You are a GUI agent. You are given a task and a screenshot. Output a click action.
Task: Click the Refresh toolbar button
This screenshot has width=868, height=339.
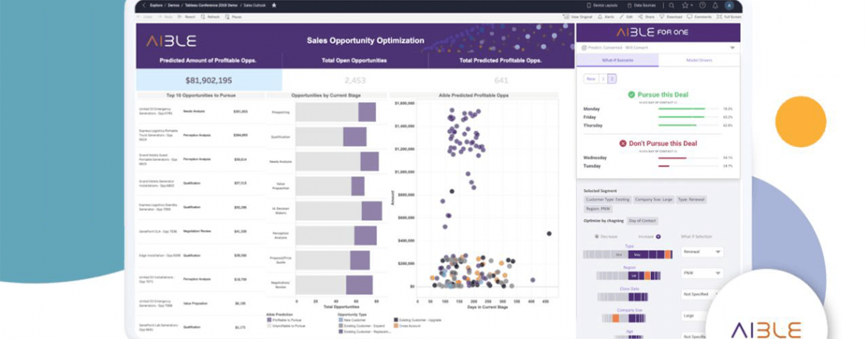tap(210, 17)
